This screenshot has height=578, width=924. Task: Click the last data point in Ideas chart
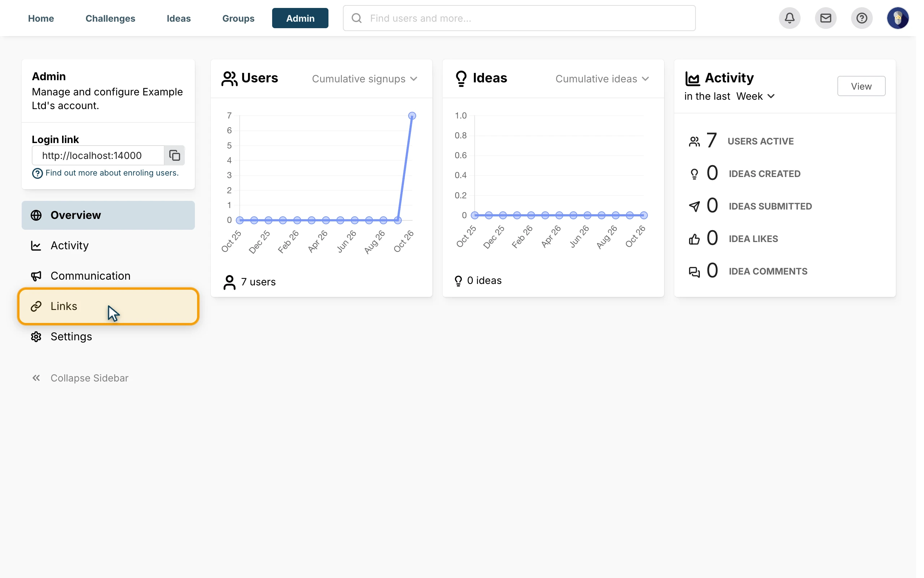644,215
